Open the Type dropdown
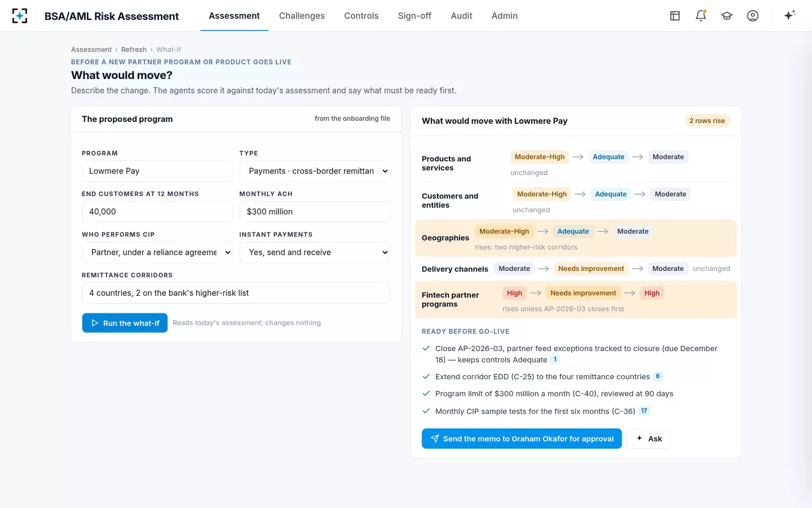812x508 pixels. 315,171
